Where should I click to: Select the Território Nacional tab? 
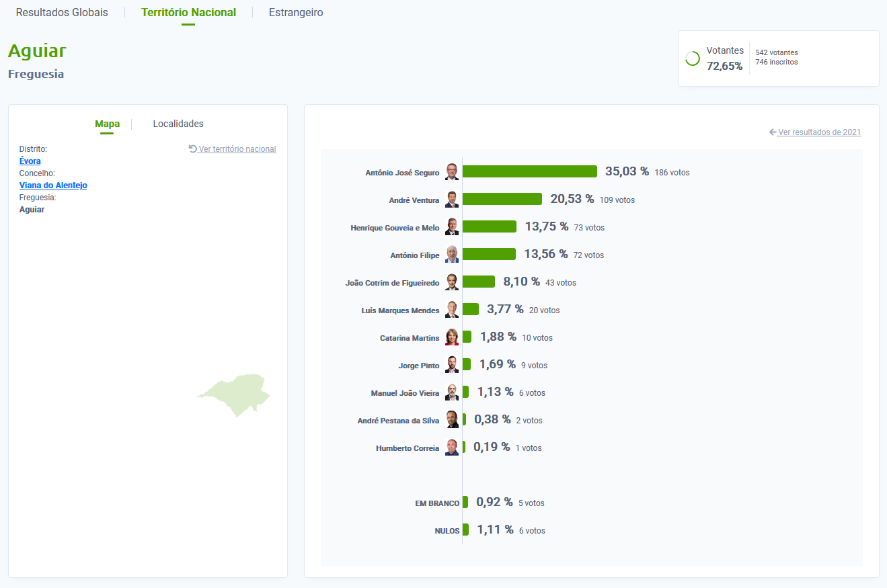(x=188, y=13)
